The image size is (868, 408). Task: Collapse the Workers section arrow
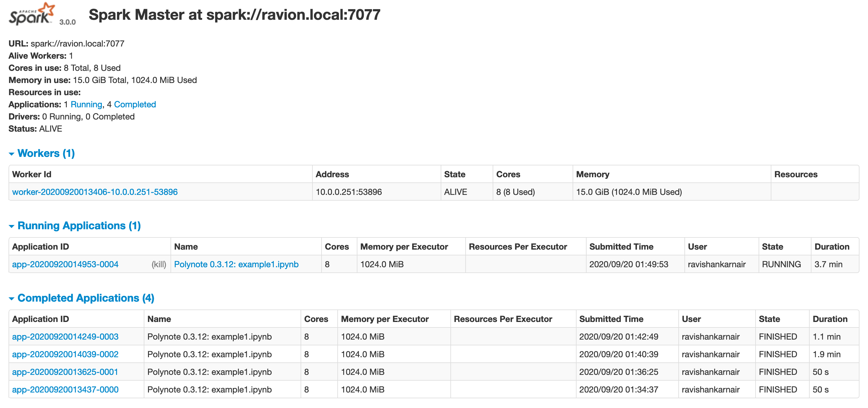[12, 154]
